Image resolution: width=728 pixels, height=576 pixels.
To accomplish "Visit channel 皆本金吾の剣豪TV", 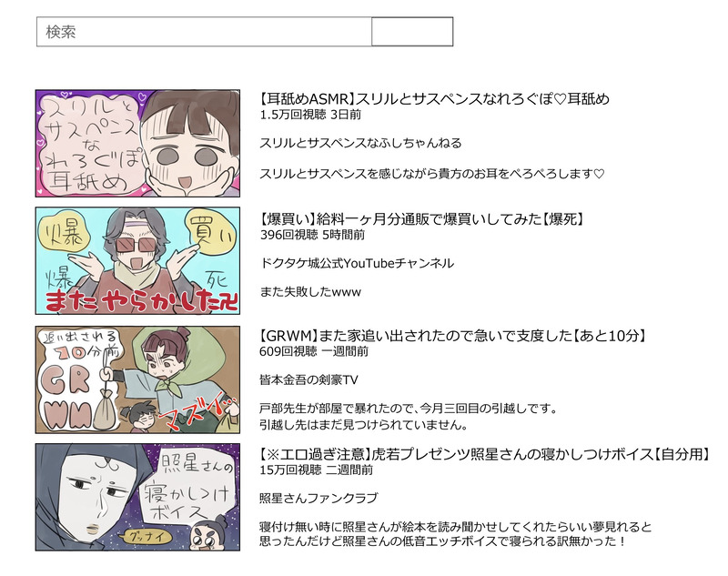I will [x=308, y=380].
